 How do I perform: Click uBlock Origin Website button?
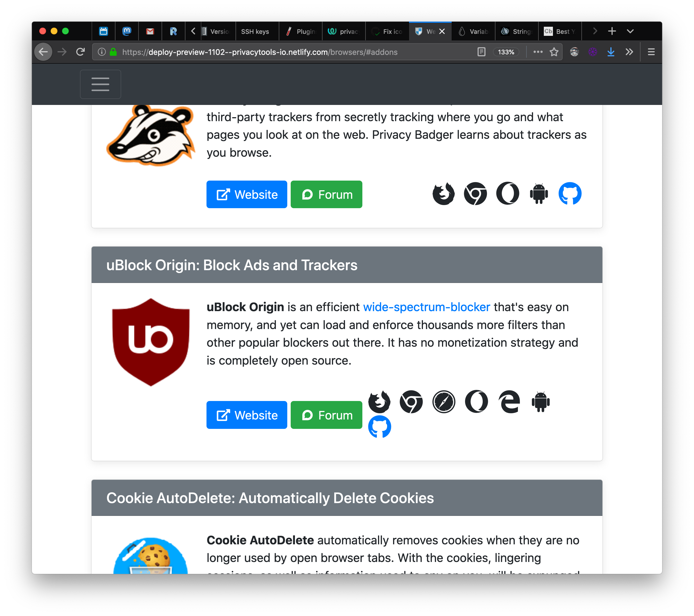(247, 415)
